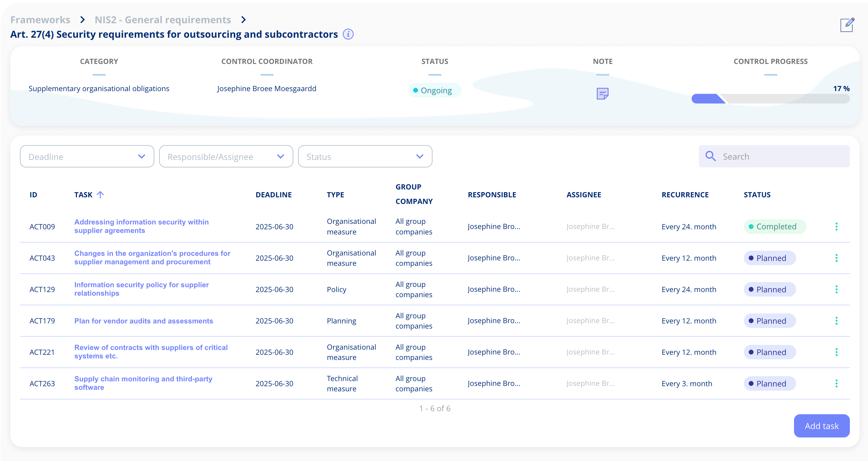Click the Planned status badge for ACT263
This screenshot has height=461, width=868.
pos(770,383)
